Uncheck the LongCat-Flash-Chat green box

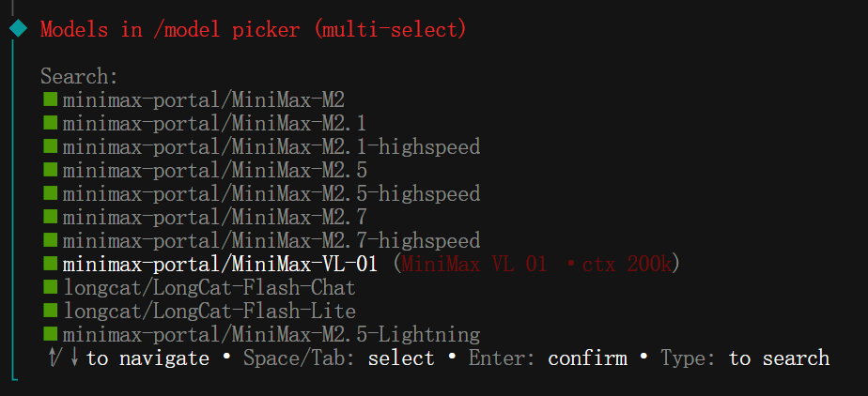(50, 287)
